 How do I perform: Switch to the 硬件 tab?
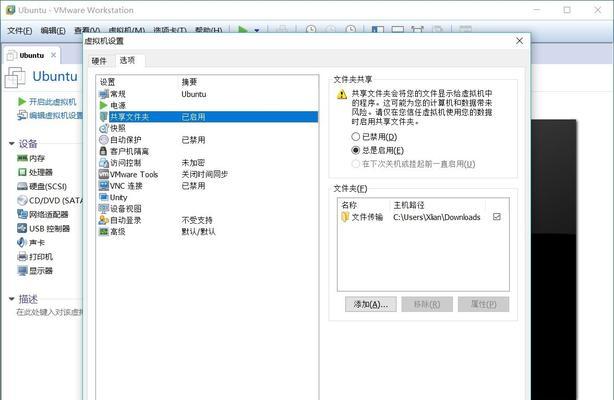99,61
